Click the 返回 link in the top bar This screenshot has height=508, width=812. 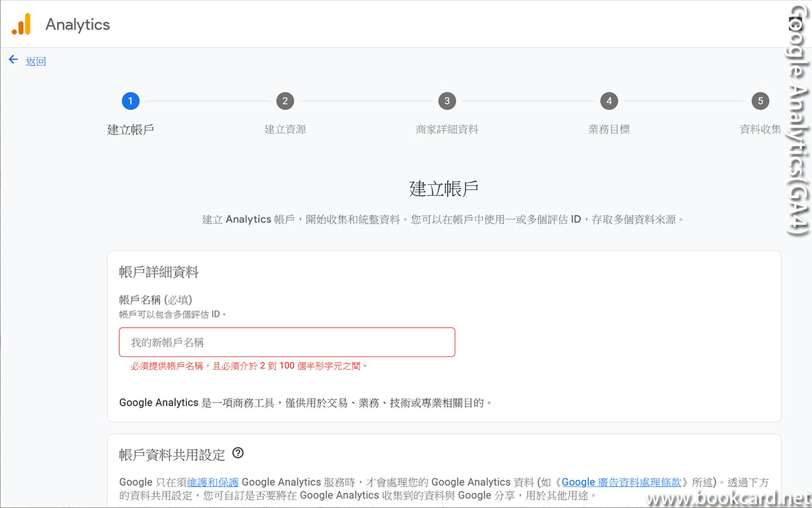point(36,61)
